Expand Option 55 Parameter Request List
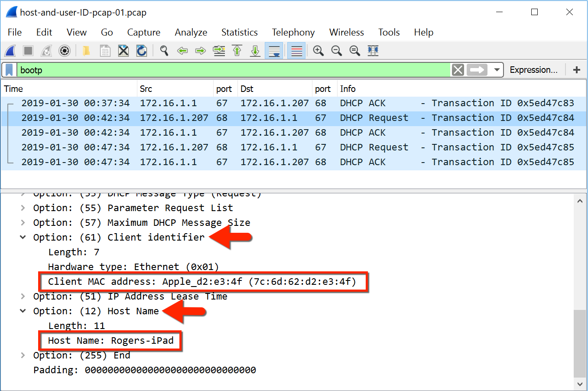 [x=23, y=208]
